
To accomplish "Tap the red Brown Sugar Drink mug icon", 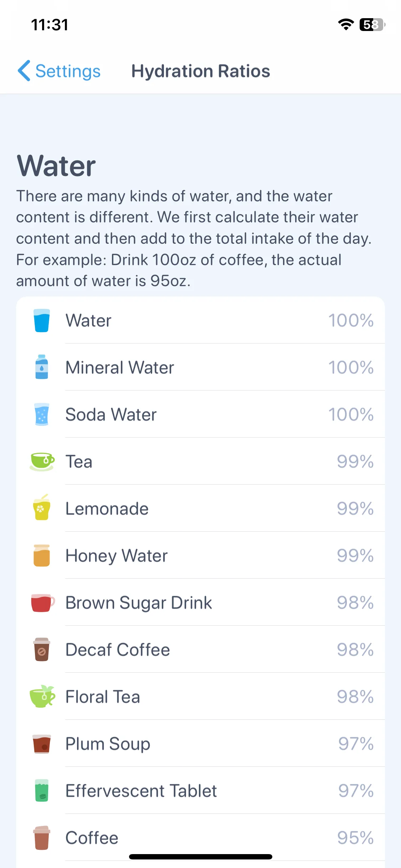I will point(43,603).
